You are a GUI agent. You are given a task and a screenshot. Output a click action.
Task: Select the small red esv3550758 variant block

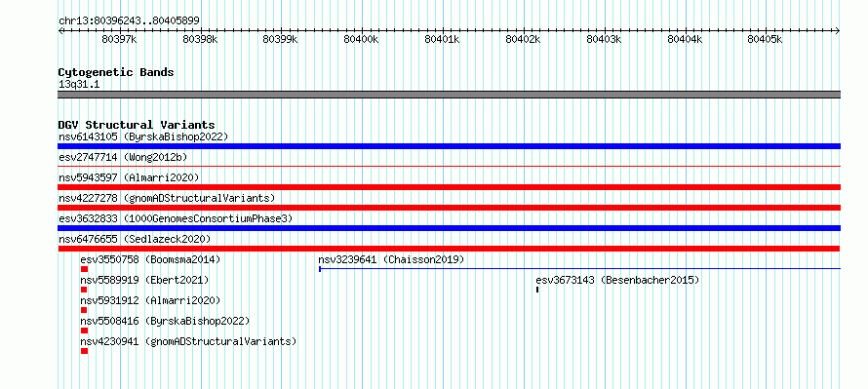84,269
